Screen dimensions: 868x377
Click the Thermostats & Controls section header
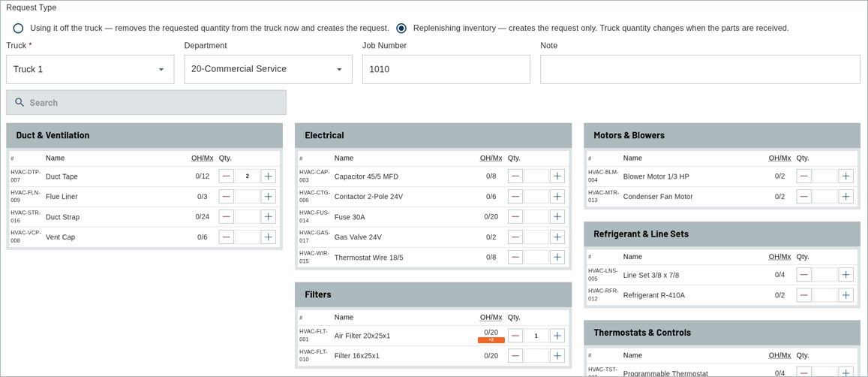[x=722, y=333]
